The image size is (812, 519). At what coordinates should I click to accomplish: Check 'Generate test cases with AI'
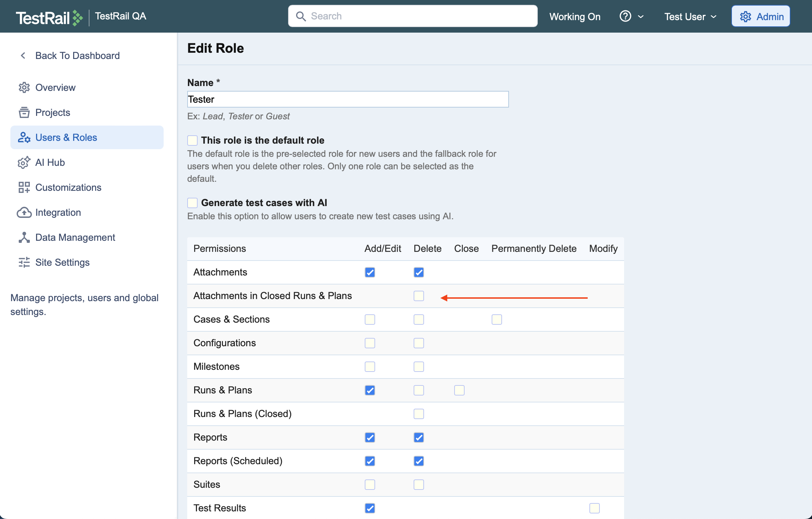(192, 203)
